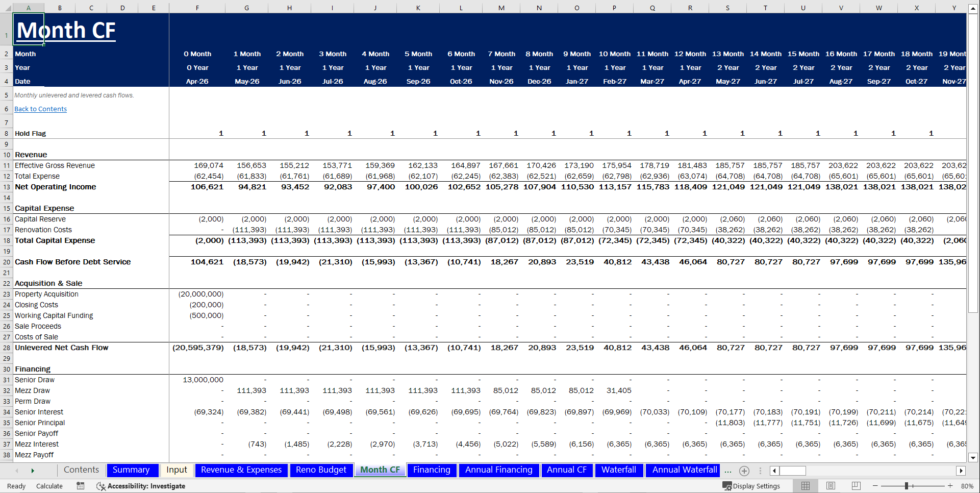Viewport: 980px width, 493px height.
Task: Zoom out using the minus icon
Action: (874, 486)
